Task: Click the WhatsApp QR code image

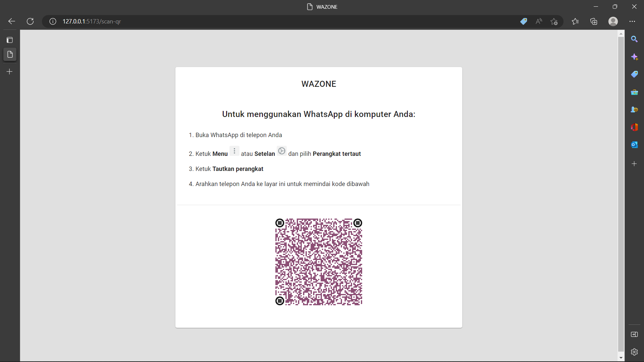Action: (x=319, y=262)
